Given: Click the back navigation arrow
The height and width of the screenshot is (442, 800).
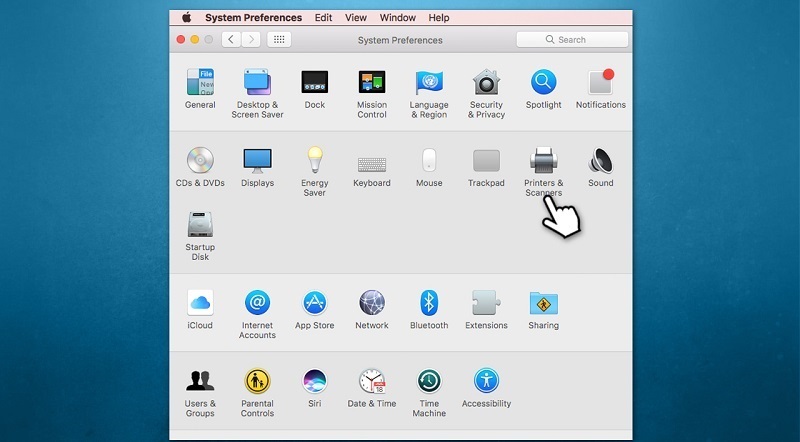Looking at the screenshot, I should [x=231, y=39].
